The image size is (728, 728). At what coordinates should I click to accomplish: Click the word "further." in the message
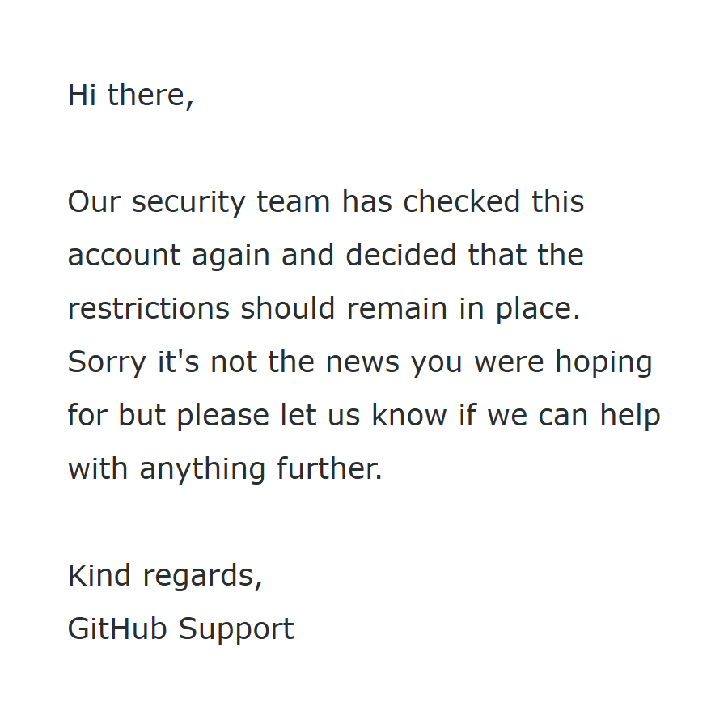point(330,468)
